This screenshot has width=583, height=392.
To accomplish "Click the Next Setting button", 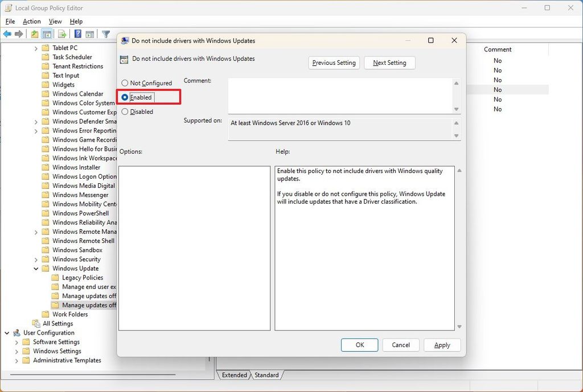I will (389, 63).
